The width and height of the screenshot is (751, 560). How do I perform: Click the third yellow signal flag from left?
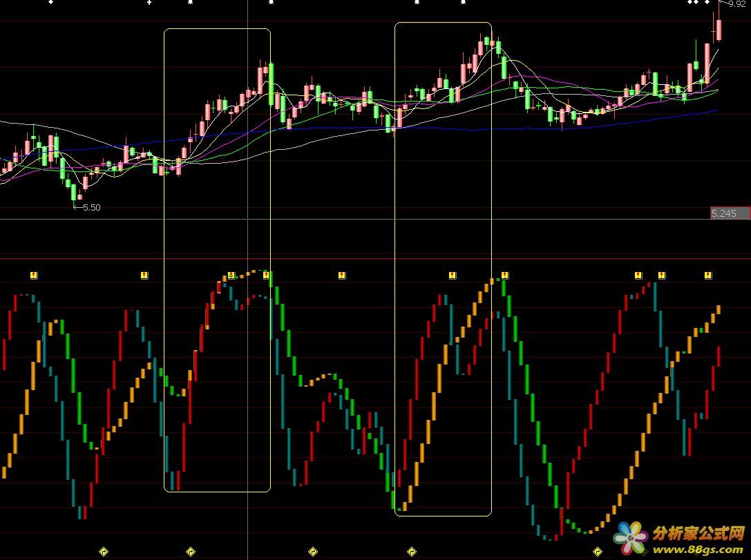click(231, 276)
